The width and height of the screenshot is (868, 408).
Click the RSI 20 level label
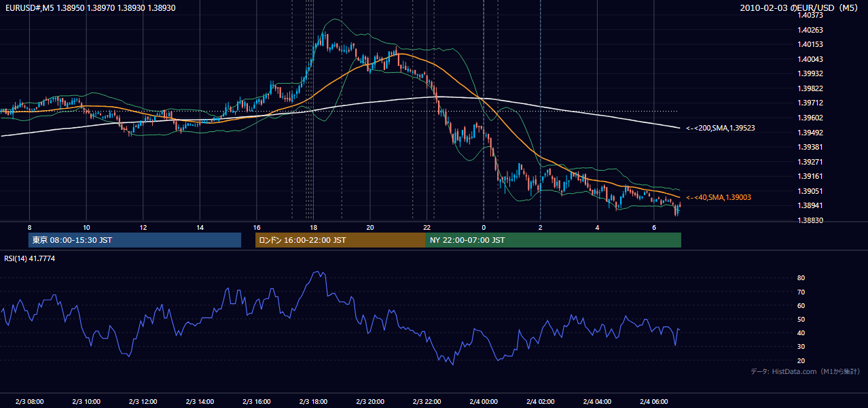click(x=801, y=360)
